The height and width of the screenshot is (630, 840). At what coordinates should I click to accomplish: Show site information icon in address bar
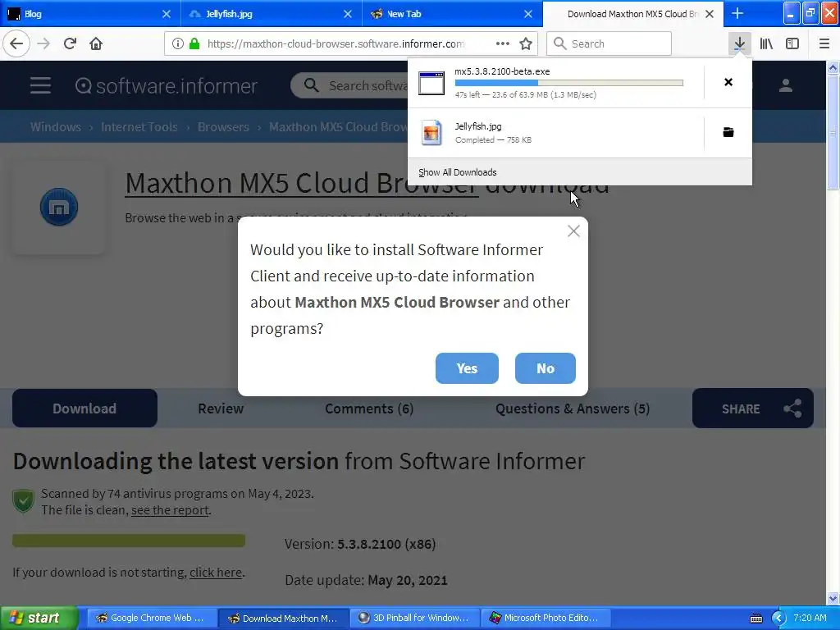tap(178, 43)
